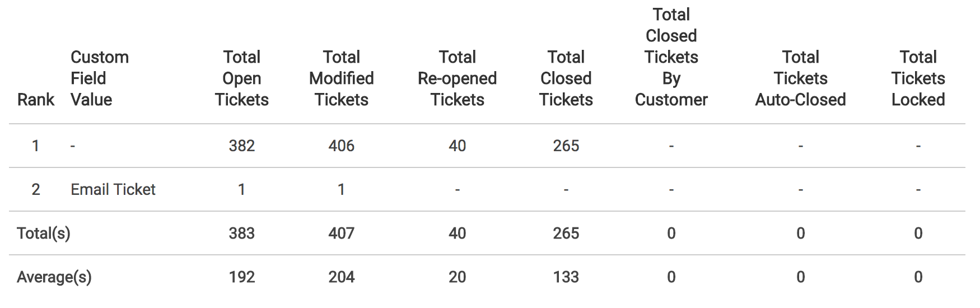
Task: Click the 383 total open tickets cell
Action: click(241, 233)
